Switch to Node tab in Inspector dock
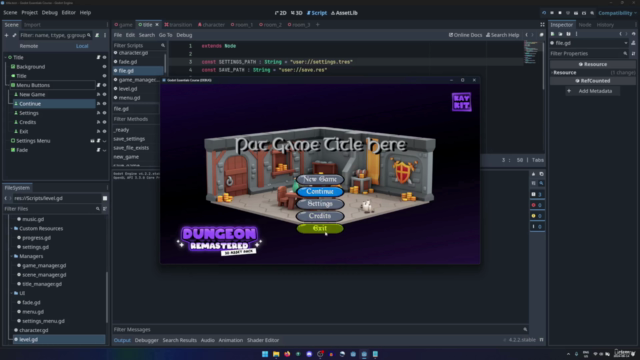The height and width of the screenshot is (360, 640). [584, 25]
